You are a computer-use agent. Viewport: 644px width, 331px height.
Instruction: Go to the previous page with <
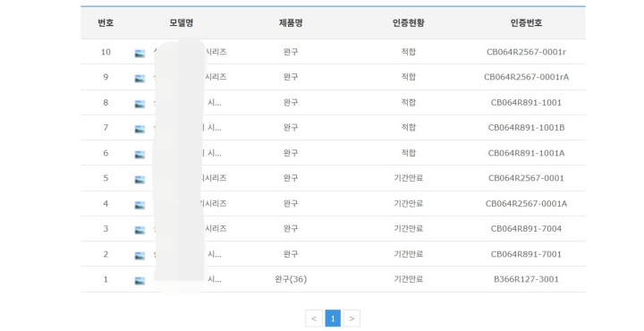tap(314, 318)
